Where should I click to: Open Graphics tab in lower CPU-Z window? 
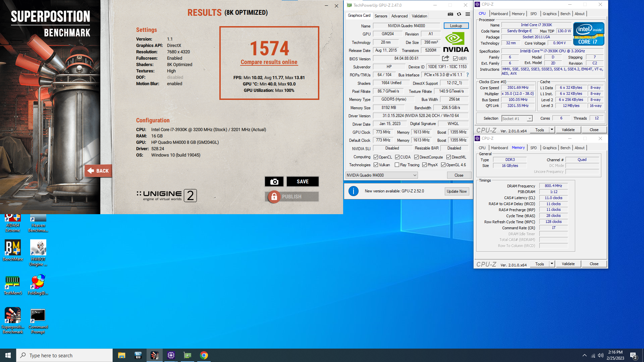(549, 148)
